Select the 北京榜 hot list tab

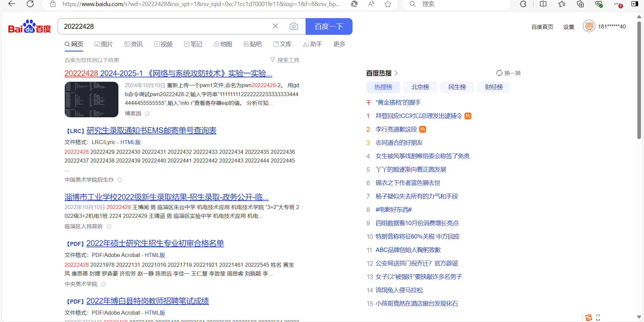pos(420,87)
